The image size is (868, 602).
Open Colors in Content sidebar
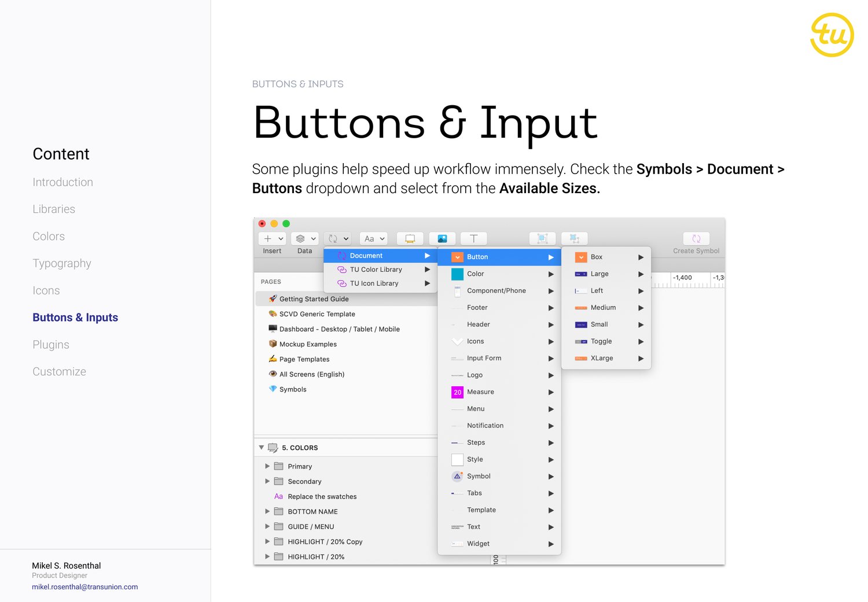tap(49, 237)
